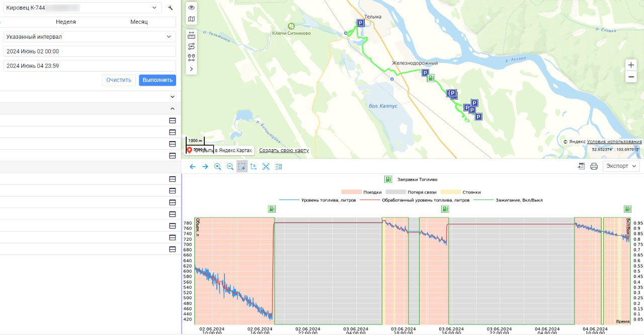Toggle the rectangle zoom selection tool
The width and height of the screenshot is (644, 336).
[242, 167]
